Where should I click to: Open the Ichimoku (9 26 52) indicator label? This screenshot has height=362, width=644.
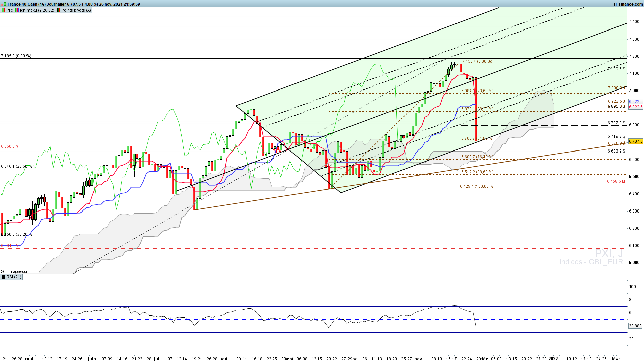pos(37,10)
